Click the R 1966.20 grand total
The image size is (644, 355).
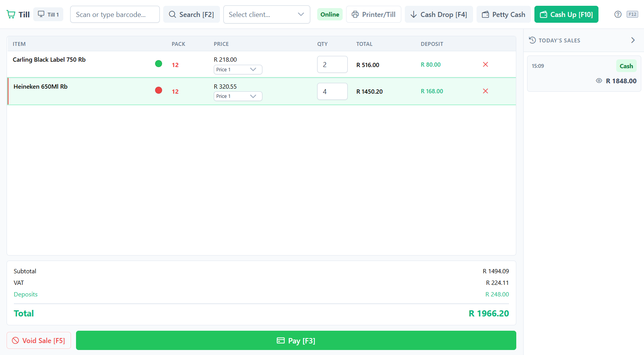(x=489, y=314)
